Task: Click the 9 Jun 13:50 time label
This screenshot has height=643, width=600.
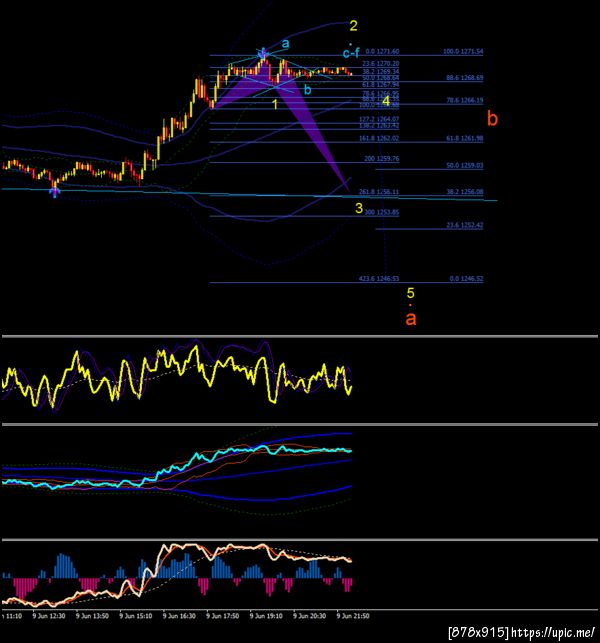Action: pos(92,616)
